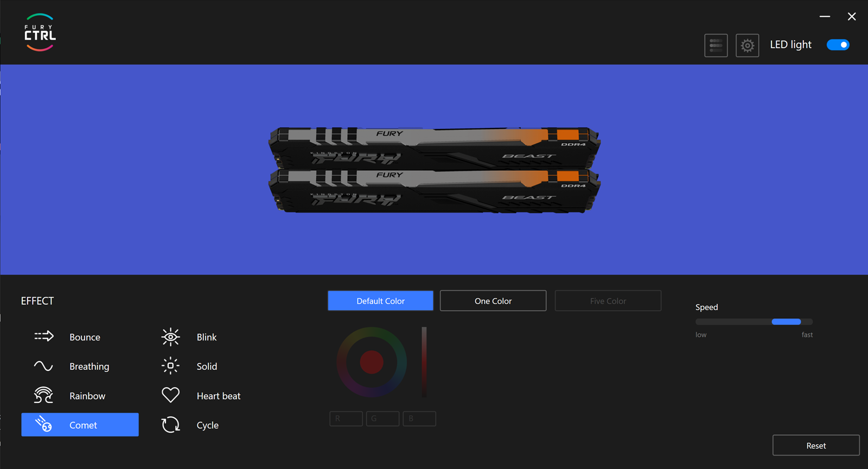The image size is (868, 469).
Task: Click the Comet effect icon
Action: [43, 425]
